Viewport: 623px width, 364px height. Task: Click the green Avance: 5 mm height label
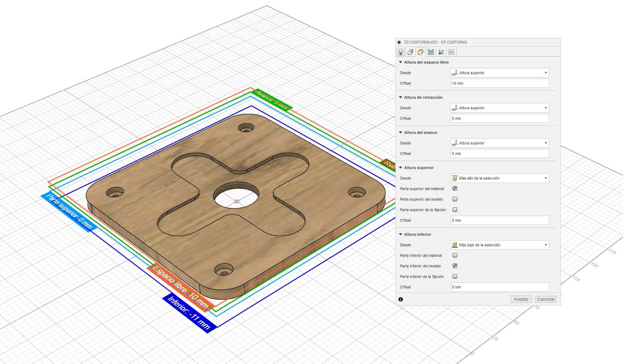point(272,100)
